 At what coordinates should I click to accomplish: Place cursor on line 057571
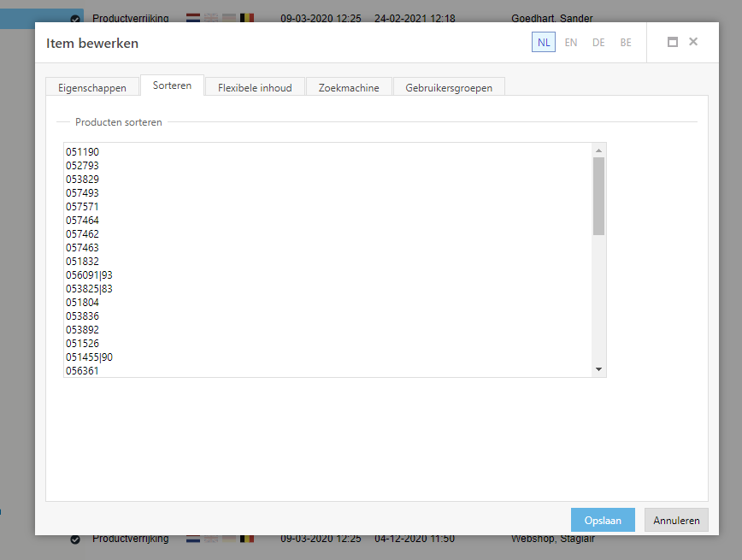(82, 207)
